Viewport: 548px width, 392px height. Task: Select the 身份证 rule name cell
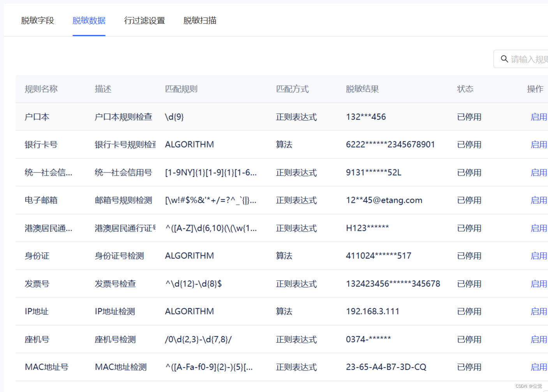[37, 256]
